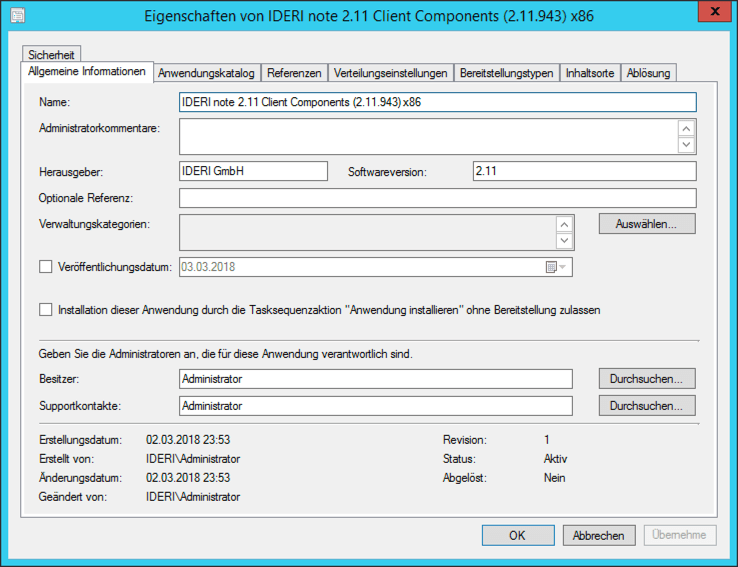Viewport: 738px width, 567px height.
Task: Enable the Veröffentlichungsdatum checkbox
Action: click(x=46, y=267)
